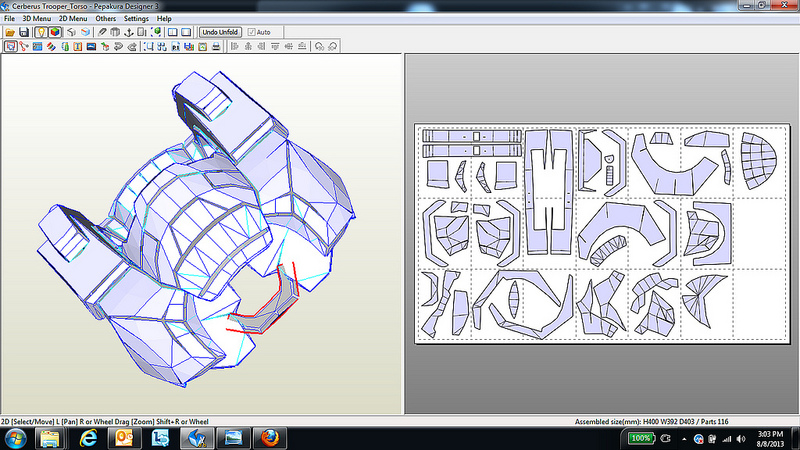The image size is (800, 450).
Task: Click the align left parts icon
Action: tap(235, 46)
